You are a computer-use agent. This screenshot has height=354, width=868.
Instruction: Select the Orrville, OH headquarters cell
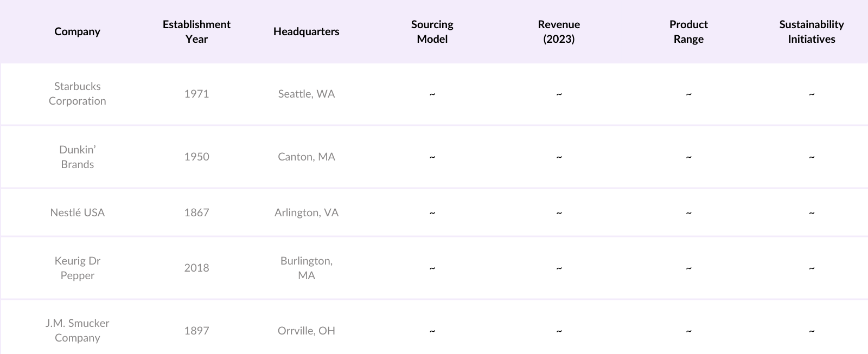(306, 331)
